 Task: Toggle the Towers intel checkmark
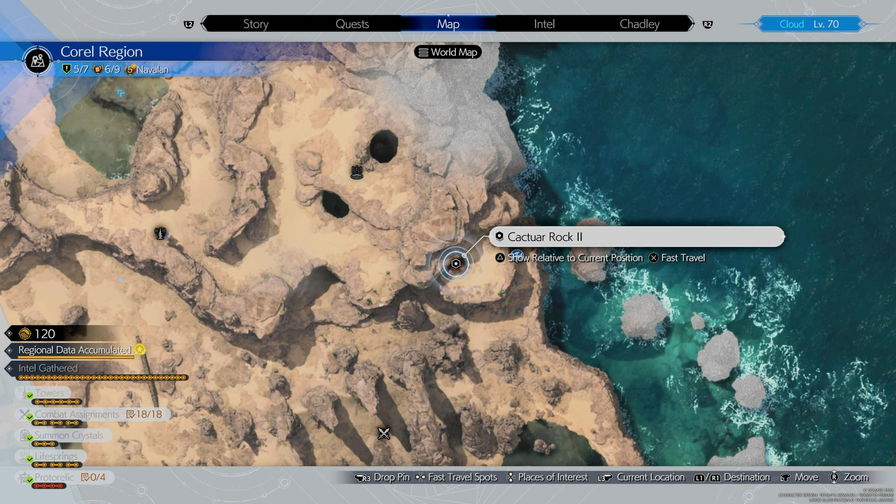tap(28, 395)
